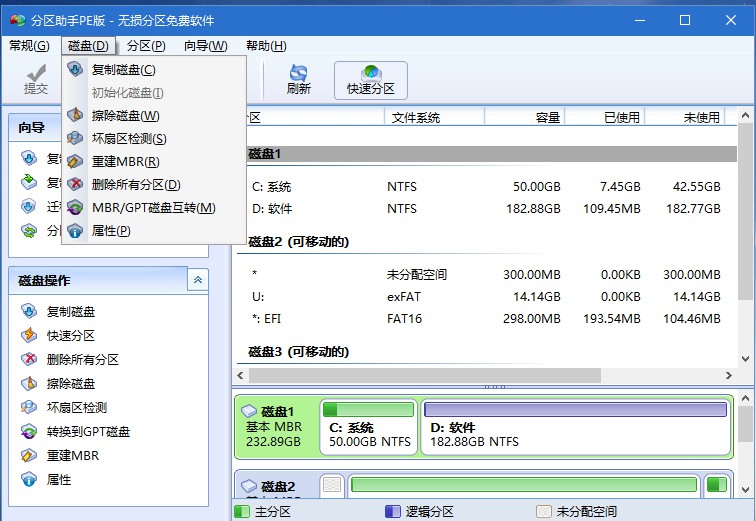756x521 pixels.
Task: Click 删除所有分区 icon in 磁盘操作 panel
Action: 29,359
